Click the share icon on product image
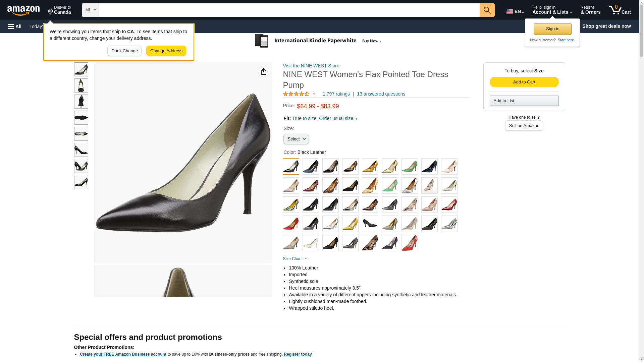The image size is (644, 362). pos(263,71)
